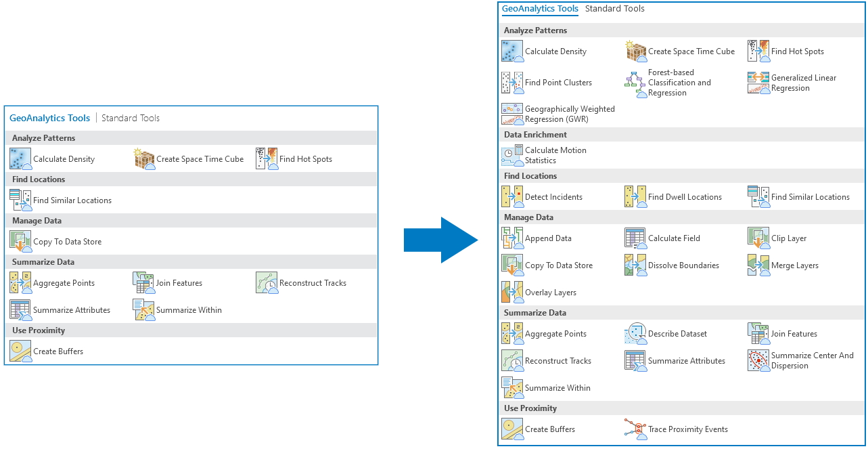Viewport: 868px width, 451px height.
Task: Open Find Similar Locations icon in right panel
Action: 758,197
